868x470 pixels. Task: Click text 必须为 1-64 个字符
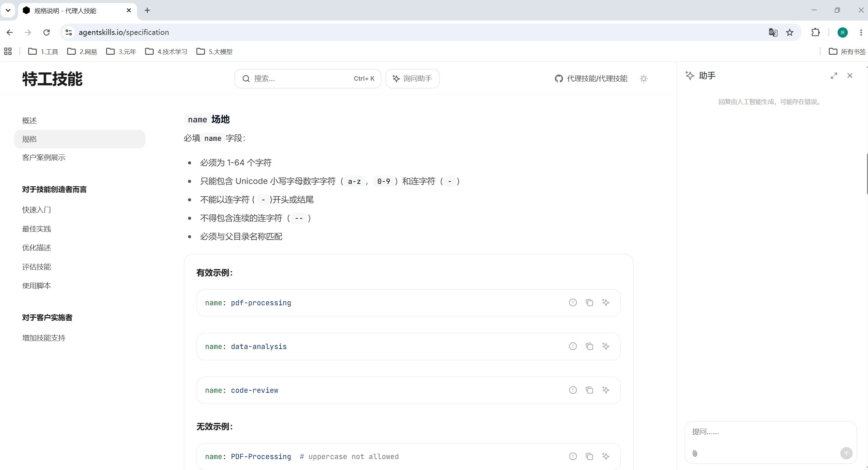pyautogui.click(x=236, y=163)
